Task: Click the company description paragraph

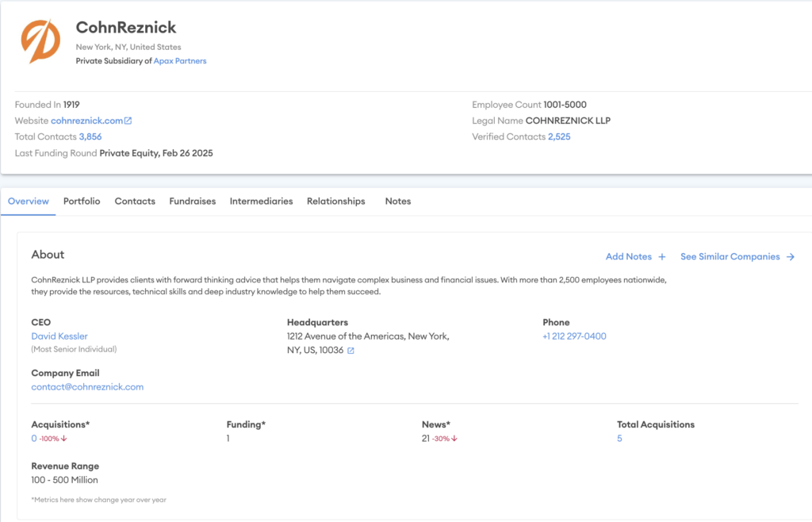Action: point(349,286)
